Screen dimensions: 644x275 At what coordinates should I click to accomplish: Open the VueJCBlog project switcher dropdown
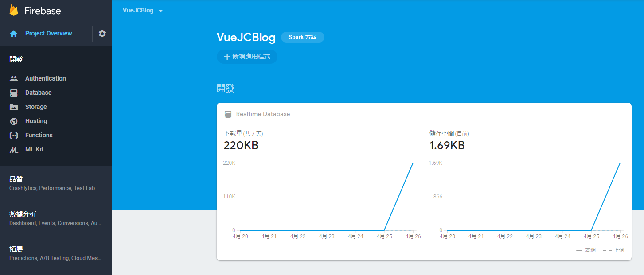click(x=143, y=11)
